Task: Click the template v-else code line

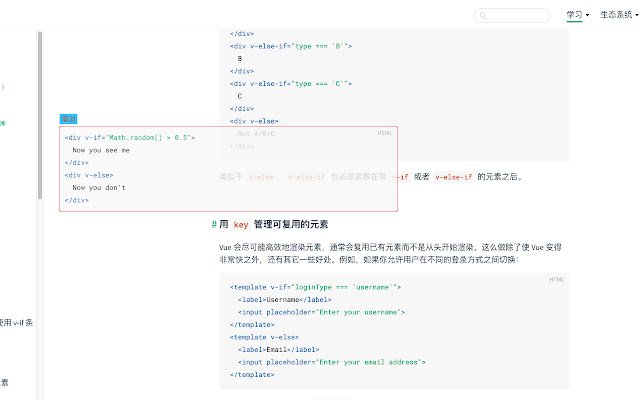Action: [264, 337]
